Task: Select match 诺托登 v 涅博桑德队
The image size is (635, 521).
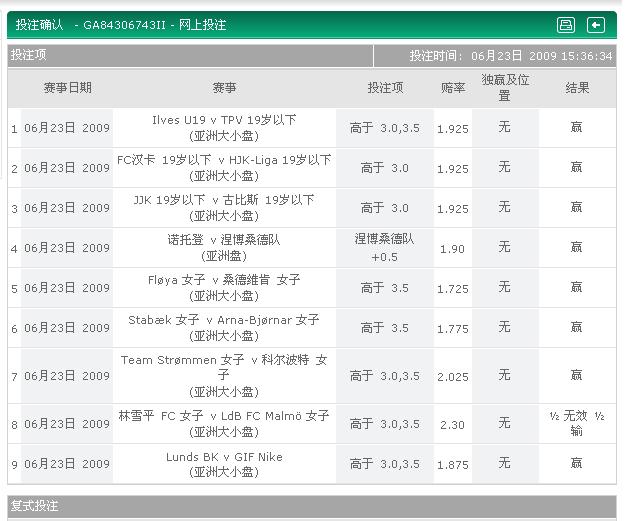Action: (x=224, y=240)
